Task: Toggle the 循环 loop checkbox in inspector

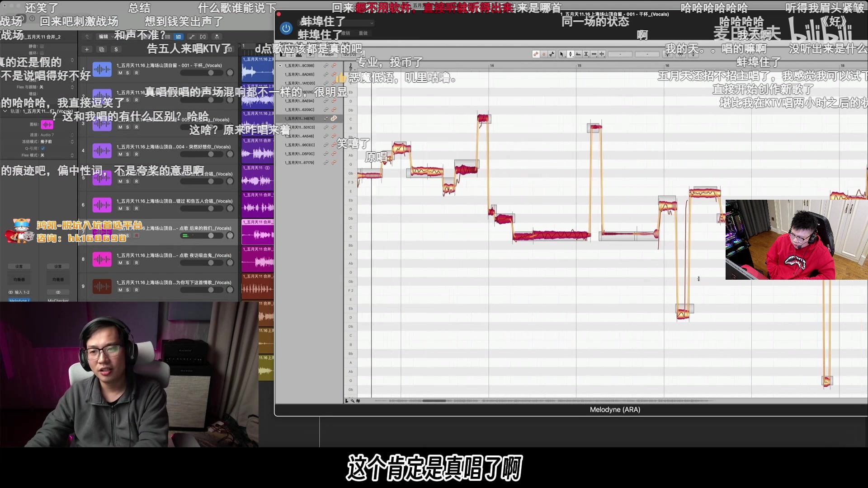Action: pyautogui.click(x=42, y=53)
